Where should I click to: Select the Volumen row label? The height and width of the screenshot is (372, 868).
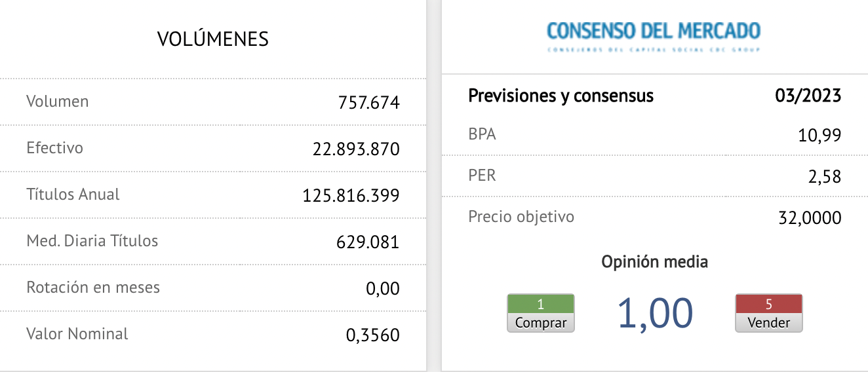(58, 102)
